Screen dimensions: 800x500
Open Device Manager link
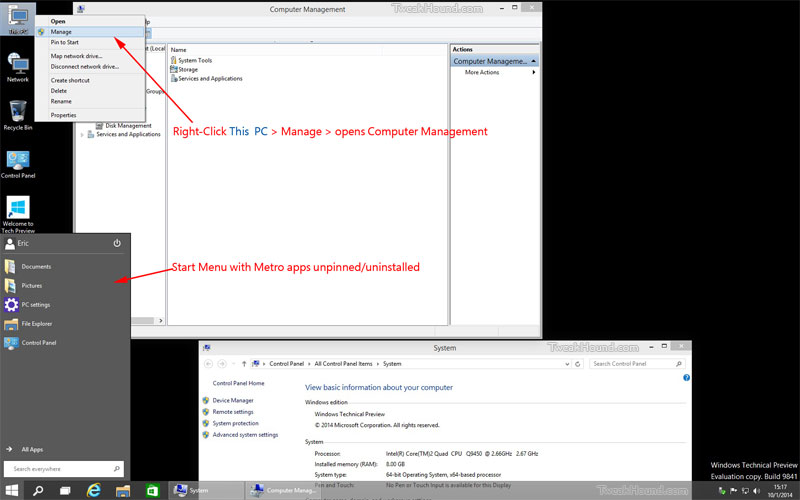pyautogui.click(x=233, y=401)
